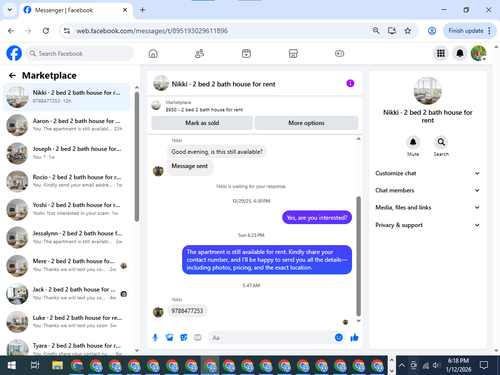The image size is (500, 375).
Task: Search within the Nikki conversation
Action: [x=441, y=142]
